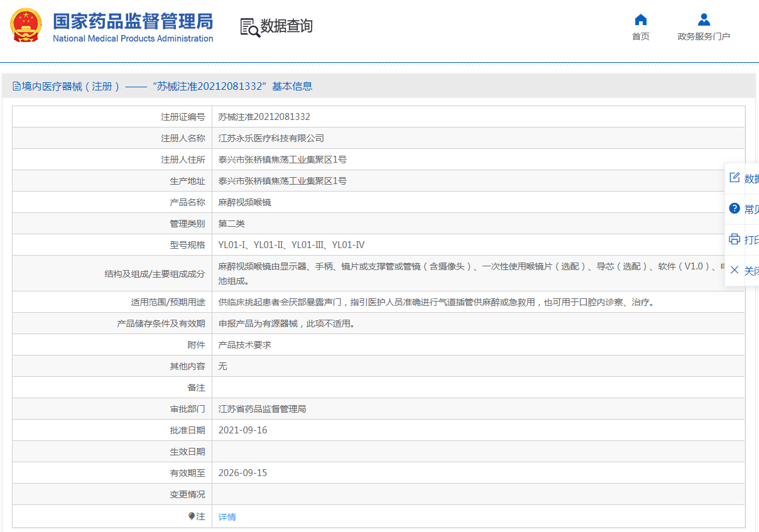Click the 生效日期 label cell

[x=112, y=452]
